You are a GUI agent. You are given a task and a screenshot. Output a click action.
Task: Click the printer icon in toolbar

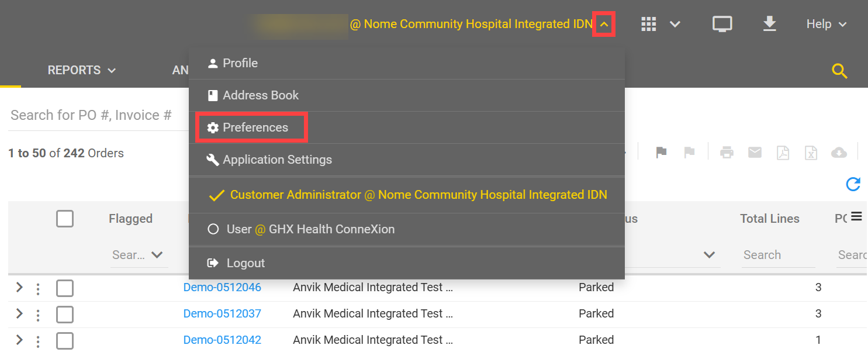[727, 153]
